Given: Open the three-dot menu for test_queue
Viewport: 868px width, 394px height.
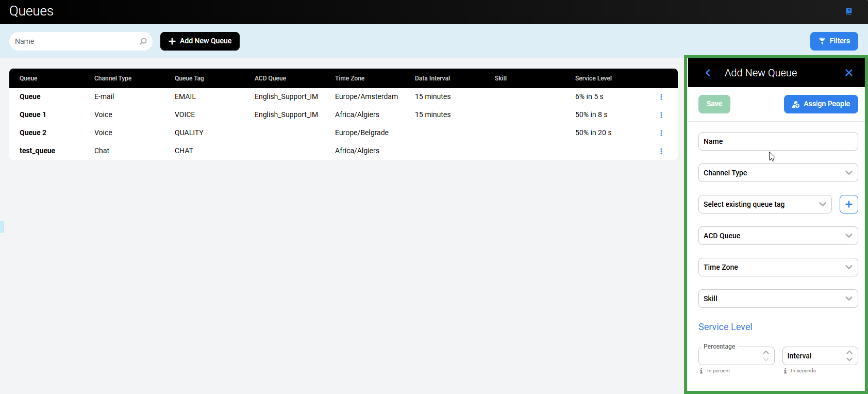Looking at the screenshot, I should (661, 151).
